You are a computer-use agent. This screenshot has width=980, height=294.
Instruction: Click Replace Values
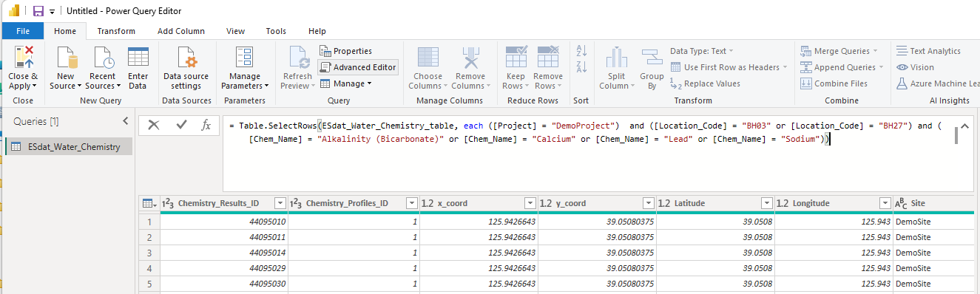coord(706,83)
